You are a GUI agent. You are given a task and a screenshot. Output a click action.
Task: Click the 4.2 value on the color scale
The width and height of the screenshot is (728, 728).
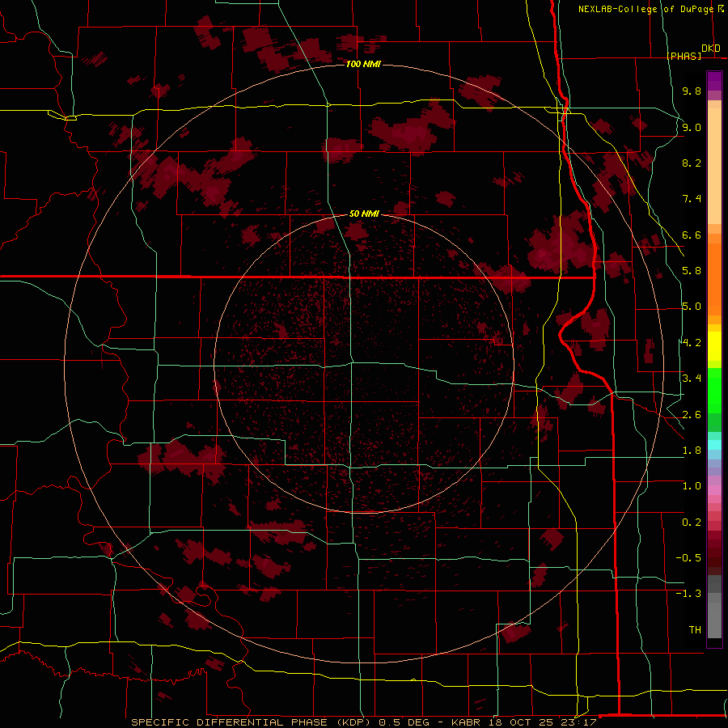[x=692, y=343]
